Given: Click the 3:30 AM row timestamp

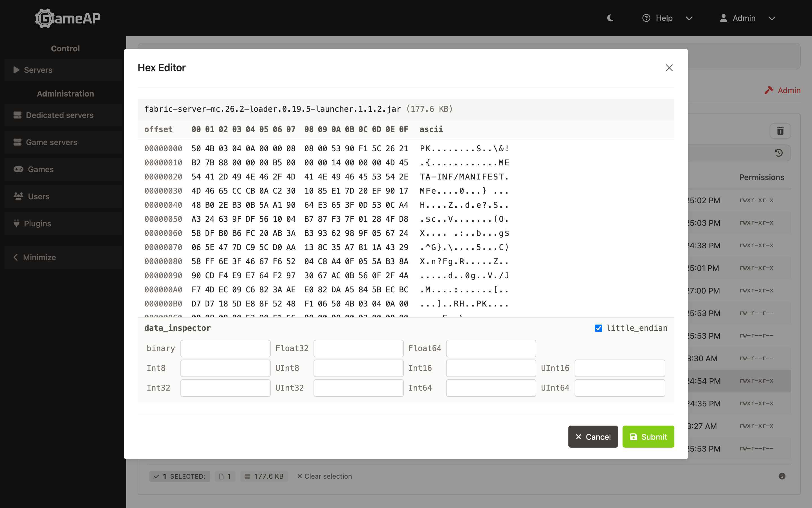Looking at the screenshot, I should [x=703, y=358].
